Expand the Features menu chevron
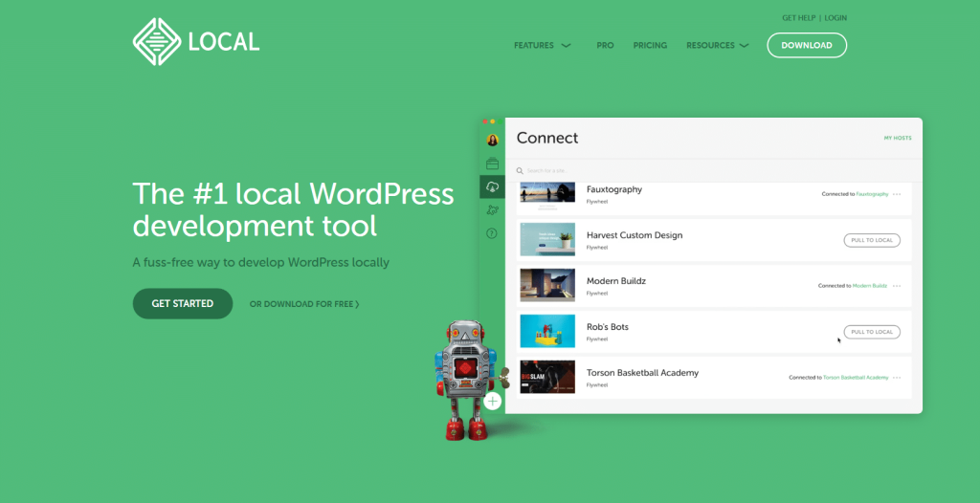 pos(566,46)
